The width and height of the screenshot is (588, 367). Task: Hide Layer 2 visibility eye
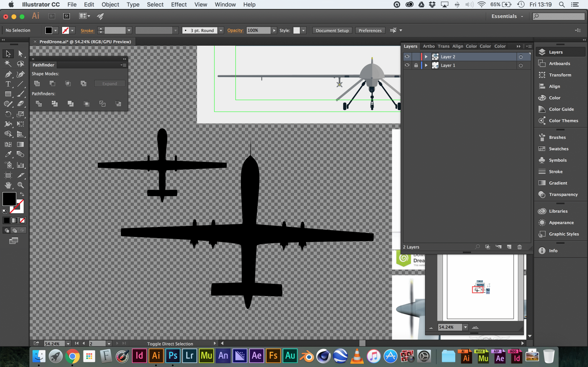point(407,57)
